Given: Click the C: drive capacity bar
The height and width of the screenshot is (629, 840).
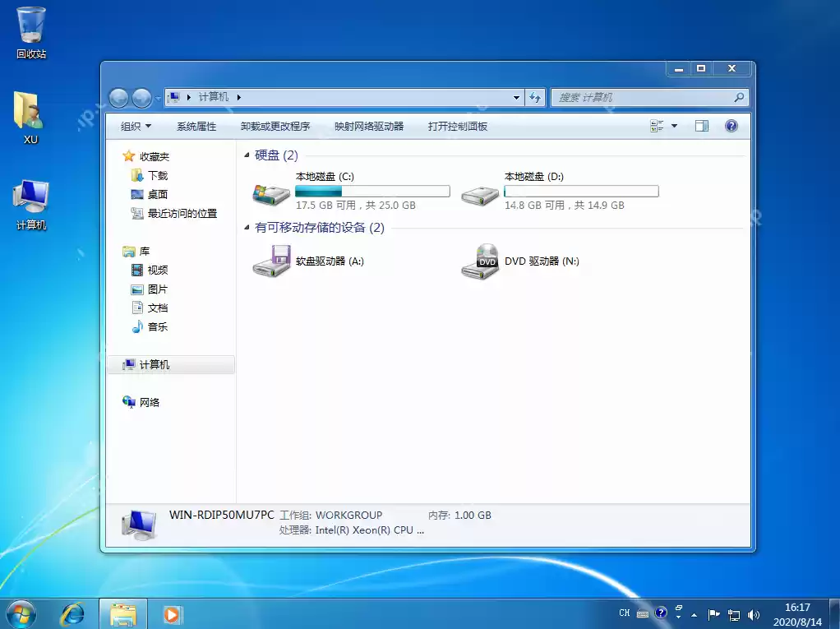Looking at the screenshot, I should 372,191.
